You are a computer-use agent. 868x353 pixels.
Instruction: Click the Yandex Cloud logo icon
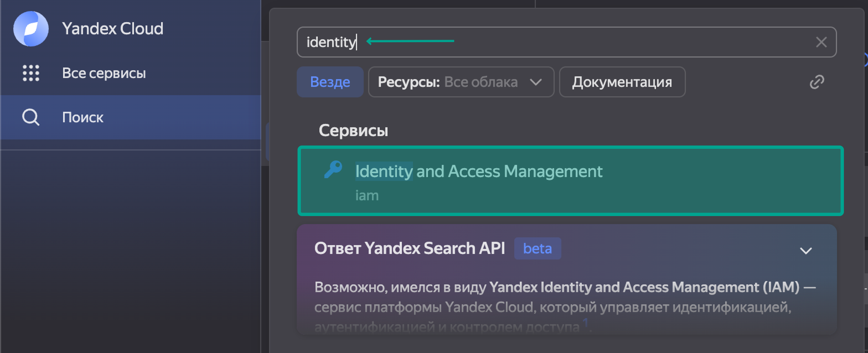coord(31,28)
